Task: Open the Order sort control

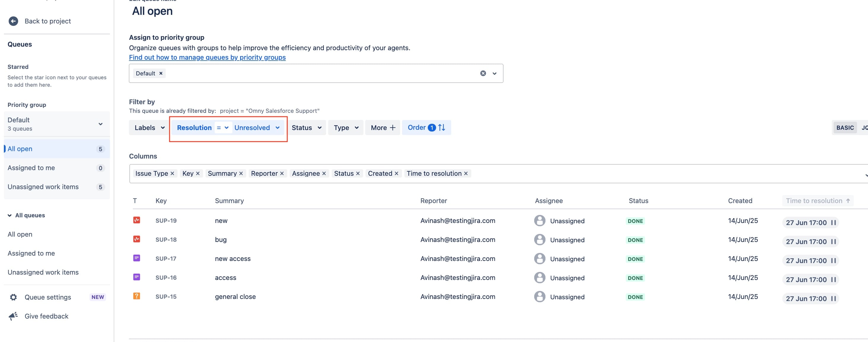Action: pyautogui.click(x=426, y=127)
